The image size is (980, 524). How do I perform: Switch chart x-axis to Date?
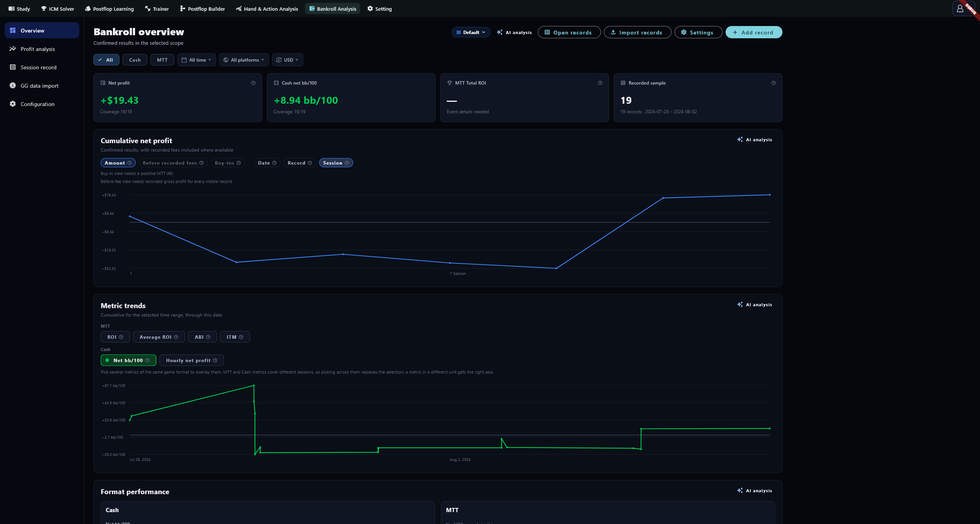(267, 163)
